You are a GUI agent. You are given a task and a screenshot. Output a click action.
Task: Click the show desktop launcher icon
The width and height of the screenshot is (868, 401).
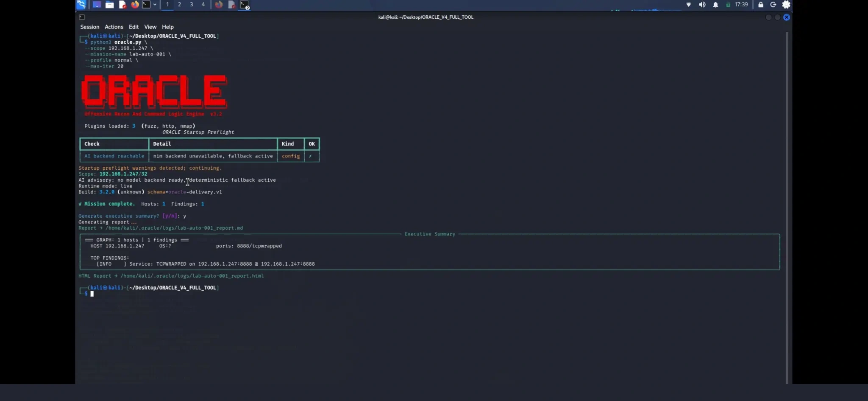[x=97, y=5]
